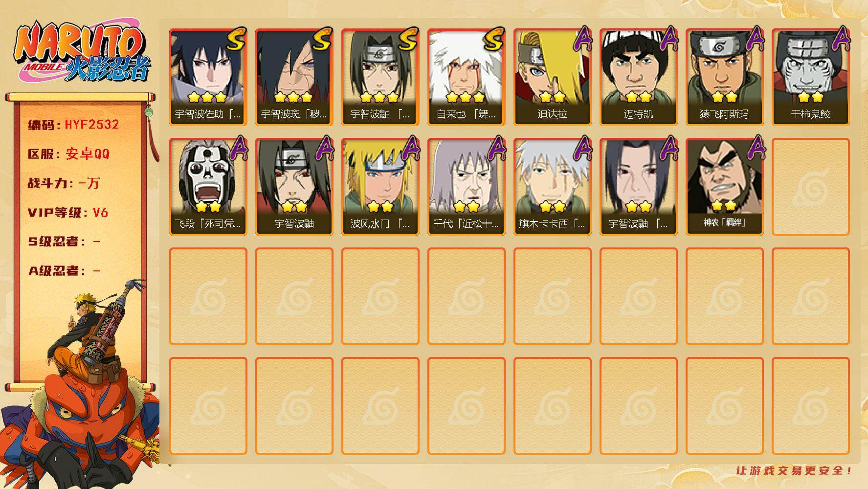Select the 波风水门 blond ninja card
This screenshot has height=489, width=868.
click(x=380, y=187)
